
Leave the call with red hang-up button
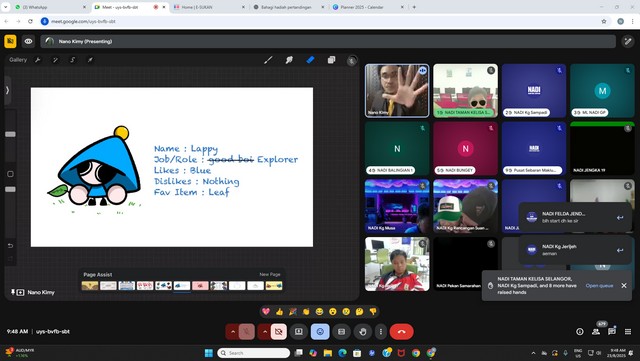click(x=402, y=332)
